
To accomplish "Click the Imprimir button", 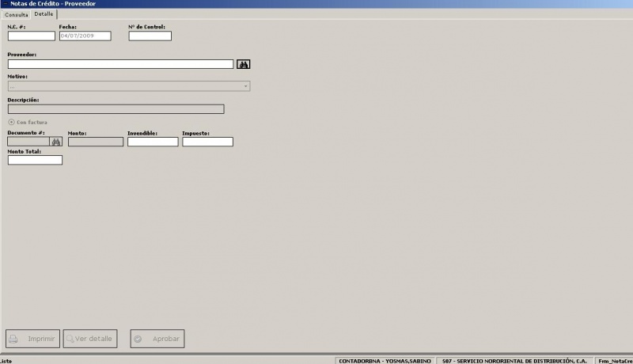I will (32, 339).
